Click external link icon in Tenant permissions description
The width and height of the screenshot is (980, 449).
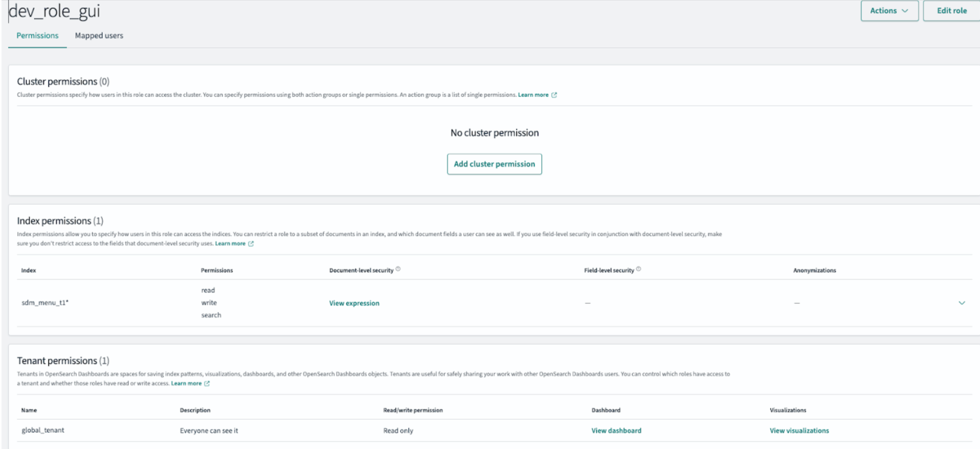[207, 383]
